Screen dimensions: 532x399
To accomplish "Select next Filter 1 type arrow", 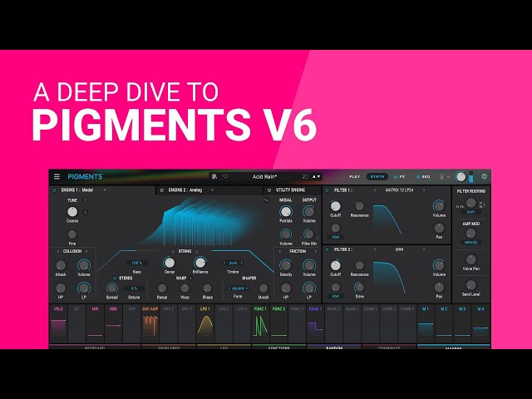I will (424, 190).
